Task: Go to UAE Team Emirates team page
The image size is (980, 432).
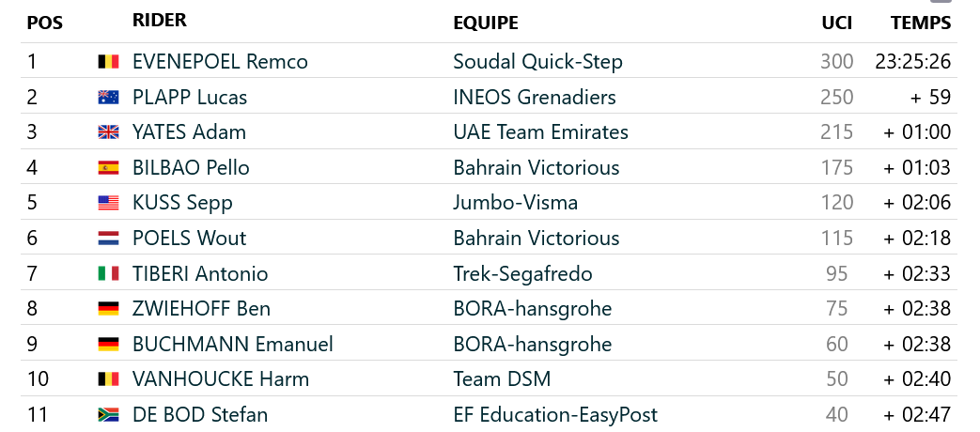Action: pos(540,132)
